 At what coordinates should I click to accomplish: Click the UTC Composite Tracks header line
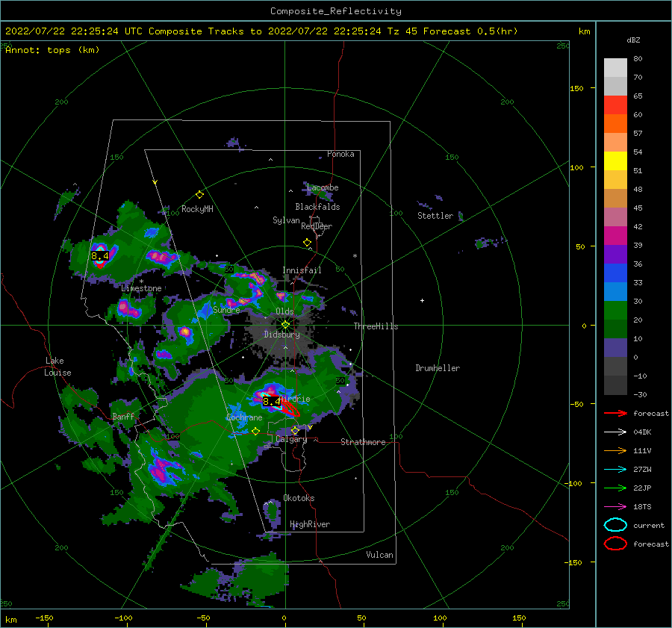click(x=261, y=31)
